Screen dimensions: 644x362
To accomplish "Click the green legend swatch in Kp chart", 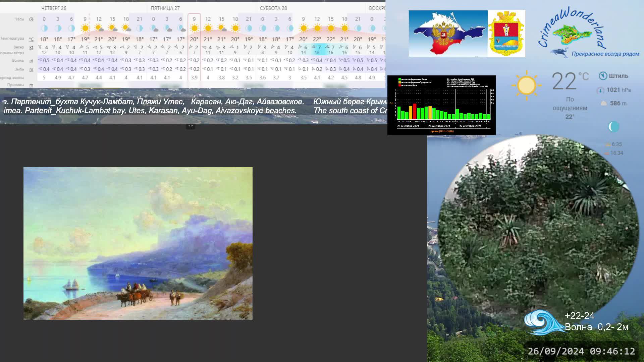I will (399, 79).
